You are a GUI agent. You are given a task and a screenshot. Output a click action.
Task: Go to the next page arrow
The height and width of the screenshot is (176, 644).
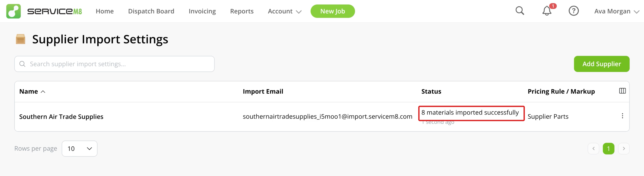(x=624, y=148)
